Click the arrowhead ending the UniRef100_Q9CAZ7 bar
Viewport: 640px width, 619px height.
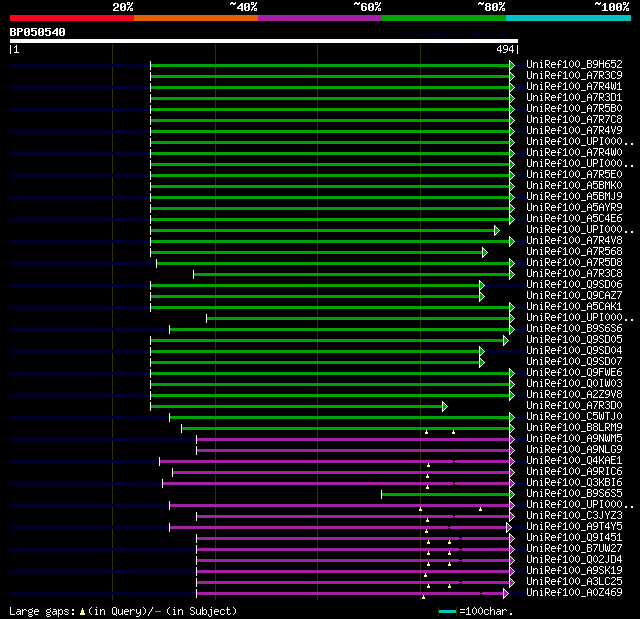pyautogui.click(x=482, y=296)
